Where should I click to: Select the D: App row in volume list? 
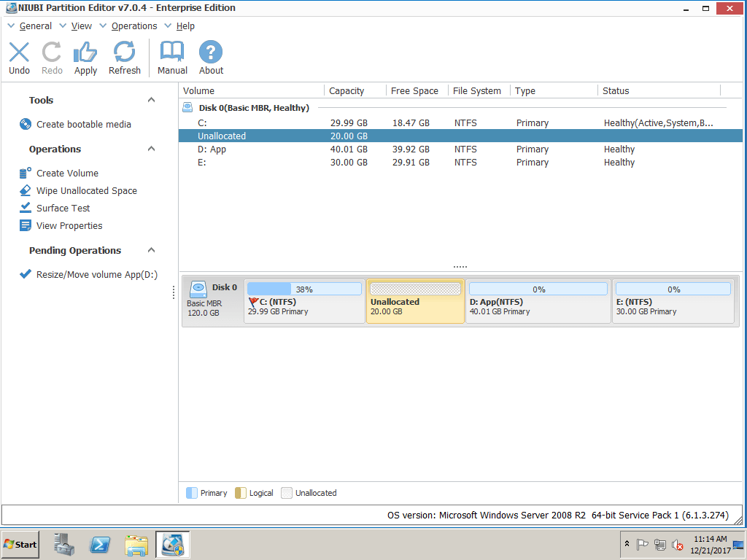click(x=460, y=149)
